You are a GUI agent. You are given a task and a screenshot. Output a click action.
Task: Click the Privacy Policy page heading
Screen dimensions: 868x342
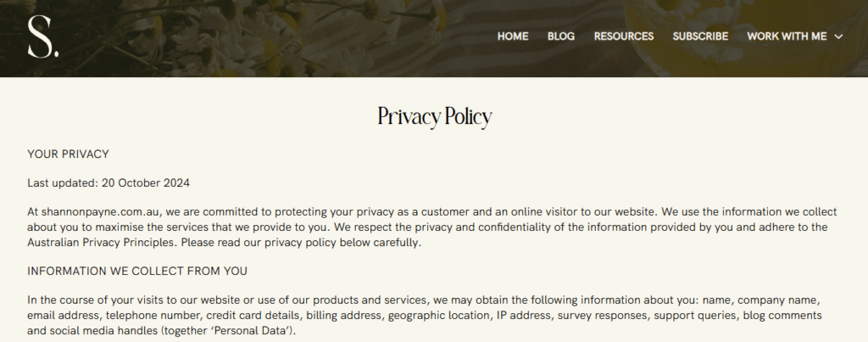(x=434, y=117)
